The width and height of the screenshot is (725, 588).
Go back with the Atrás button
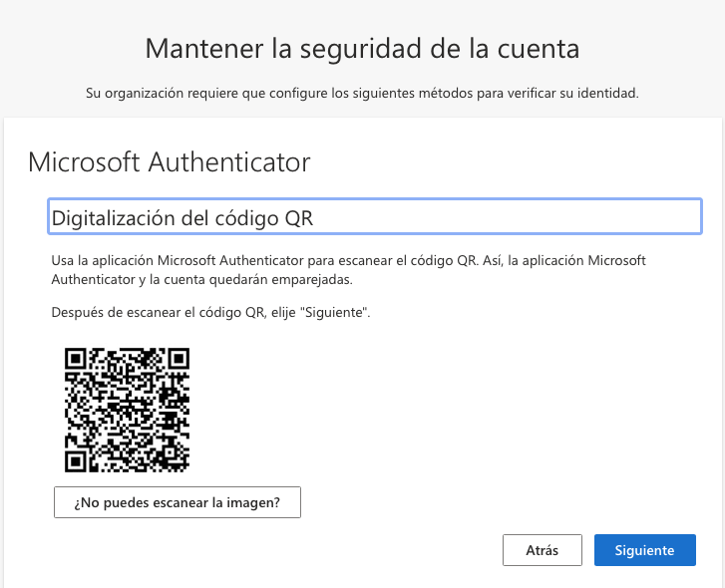(542, 550)
